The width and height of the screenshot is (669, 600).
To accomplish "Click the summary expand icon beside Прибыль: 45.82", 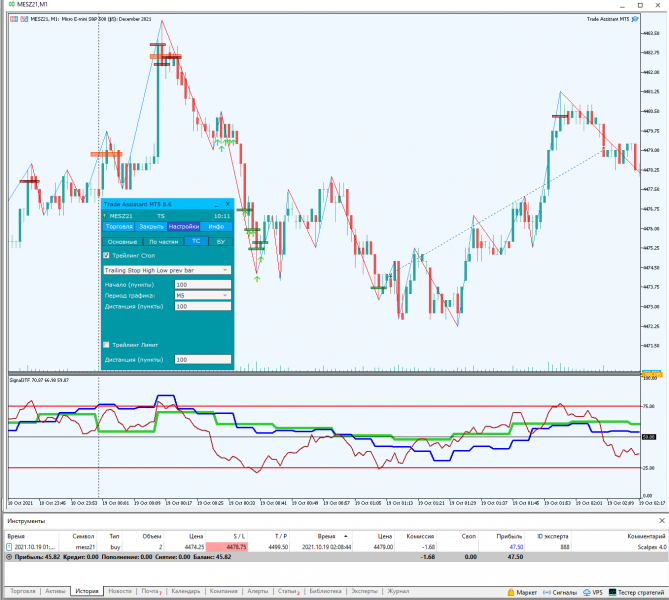I will coord(9,557).
